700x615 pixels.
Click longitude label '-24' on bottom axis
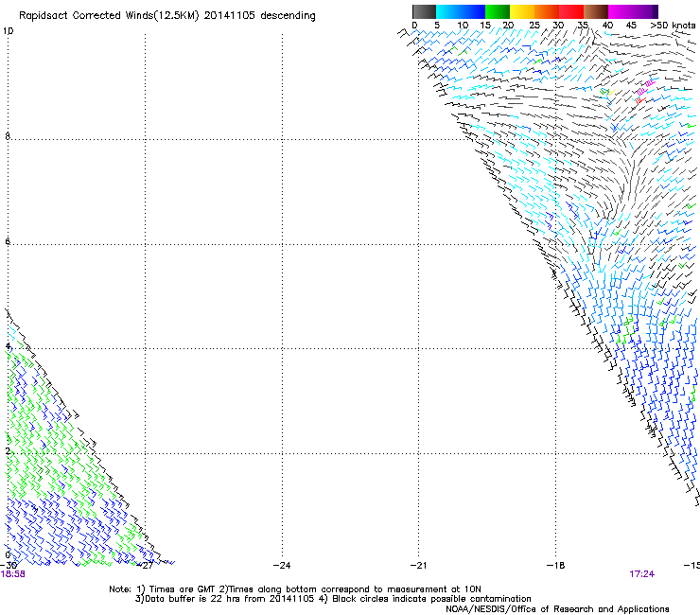[x=282, y=565]
